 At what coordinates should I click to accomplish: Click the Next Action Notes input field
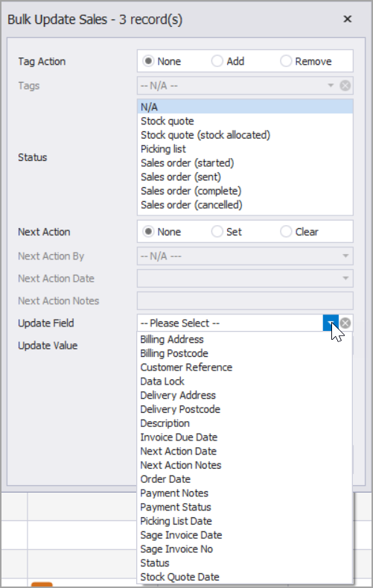[x=245, y=301]
